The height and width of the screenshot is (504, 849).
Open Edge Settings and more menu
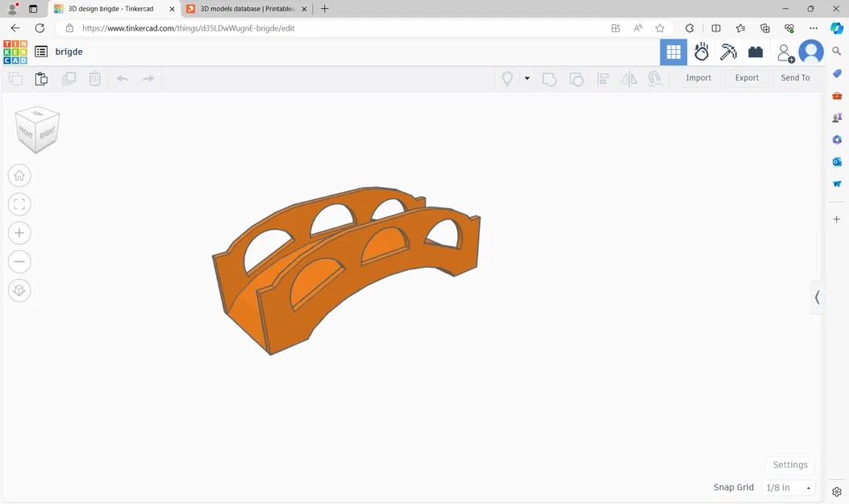[x=814, y=27]
